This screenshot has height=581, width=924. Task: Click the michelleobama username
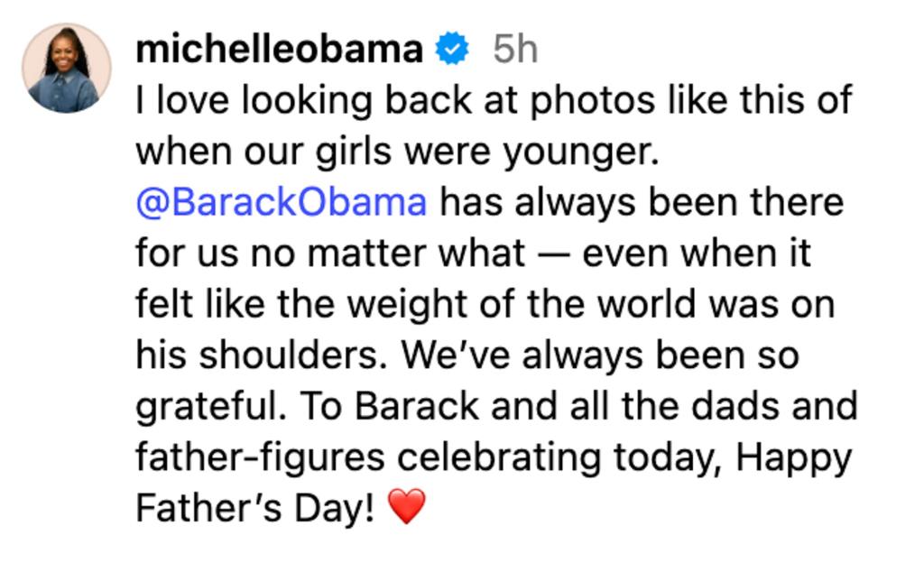280,49
